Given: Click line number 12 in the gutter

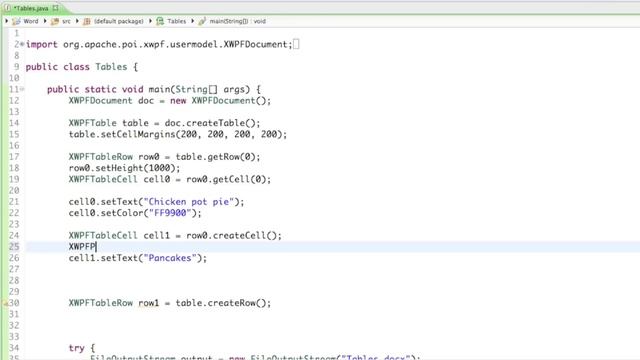Looking at the screenshot, I should click(14, 100).
